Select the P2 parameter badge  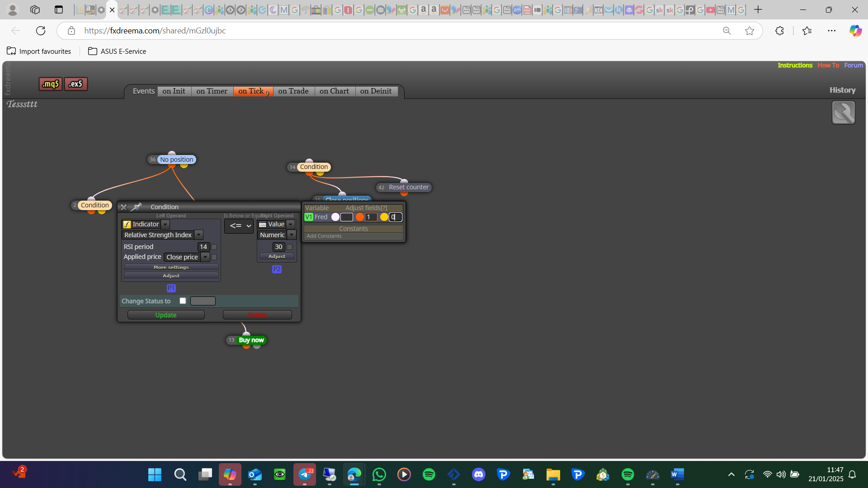(x=277, y=269)
